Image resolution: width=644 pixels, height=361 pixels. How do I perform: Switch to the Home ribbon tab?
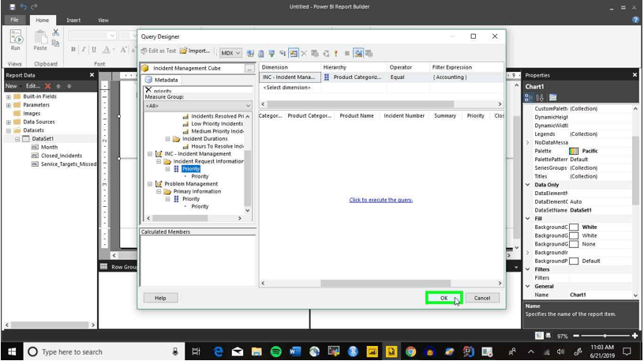[x=42, y=20]
